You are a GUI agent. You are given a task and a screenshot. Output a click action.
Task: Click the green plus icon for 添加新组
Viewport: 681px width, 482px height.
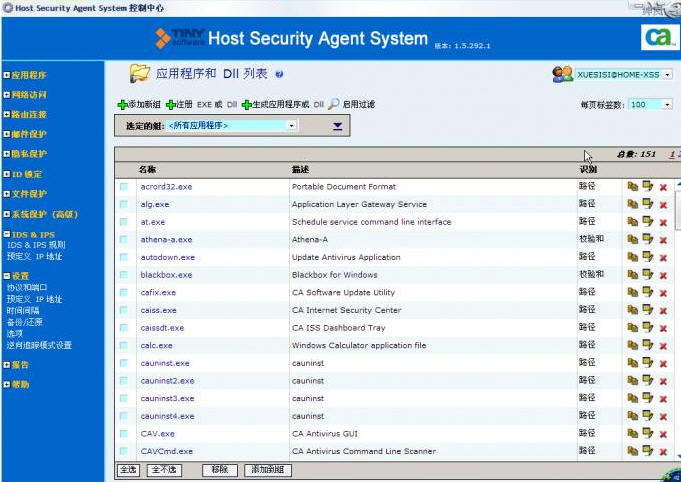pos(122,105)
